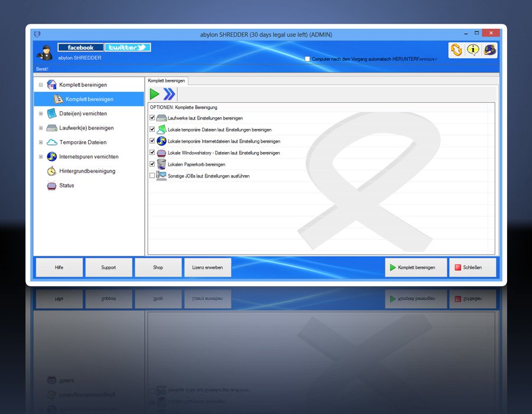Viewport: 532px width, 414px height.
Task: Click cloud icon beside Temporäre Dateien
Action: point(51,142)
